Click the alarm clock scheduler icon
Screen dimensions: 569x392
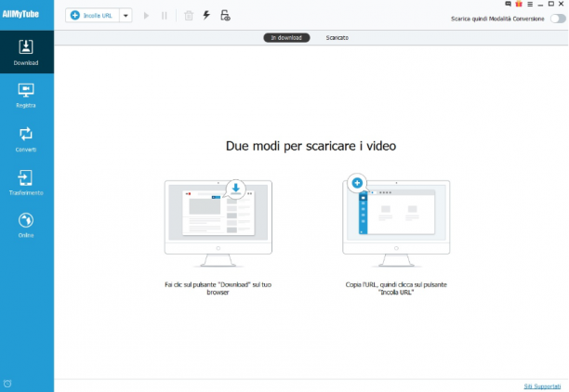tap(7, 384)
